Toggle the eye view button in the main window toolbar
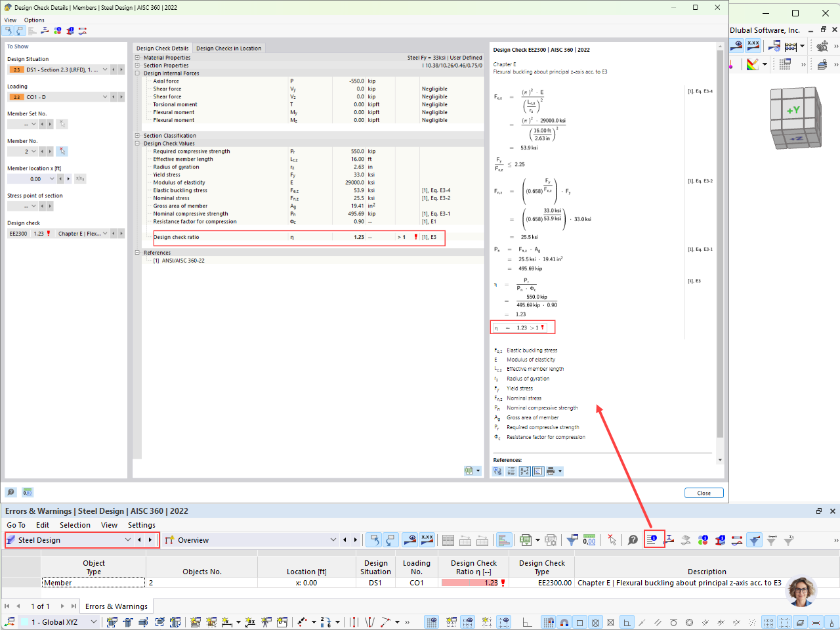840x630 pixels. coord(736,45)
